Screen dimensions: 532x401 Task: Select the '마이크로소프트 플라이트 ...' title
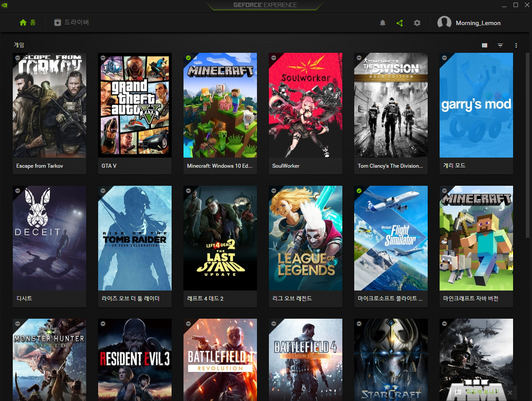pos(390,298)
